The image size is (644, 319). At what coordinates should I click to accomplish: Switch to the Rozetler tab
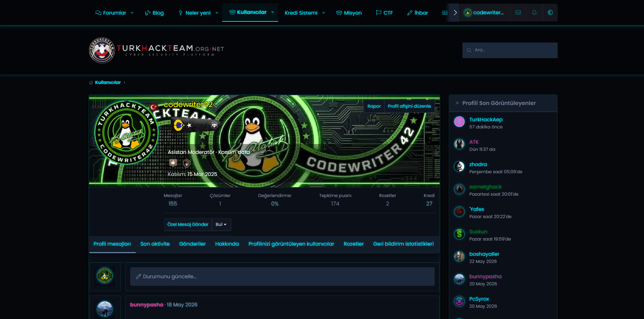click(x=354, y=244)
